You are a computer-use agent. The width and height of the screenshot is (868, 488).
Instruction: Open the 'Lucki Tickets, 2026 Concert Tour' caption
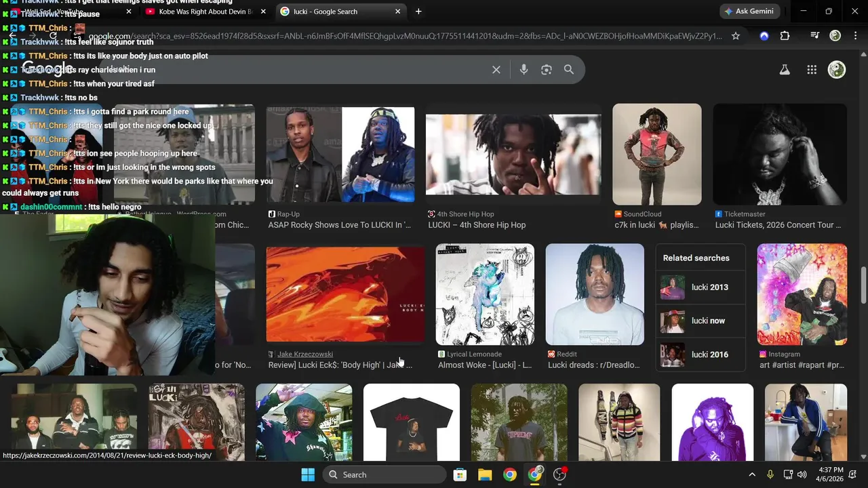click(778, 225)
